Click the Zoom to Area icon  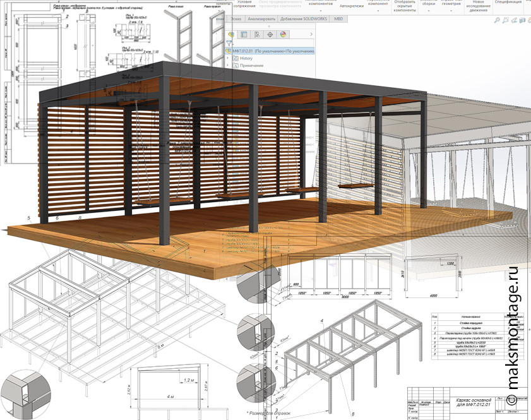[506, 20]
